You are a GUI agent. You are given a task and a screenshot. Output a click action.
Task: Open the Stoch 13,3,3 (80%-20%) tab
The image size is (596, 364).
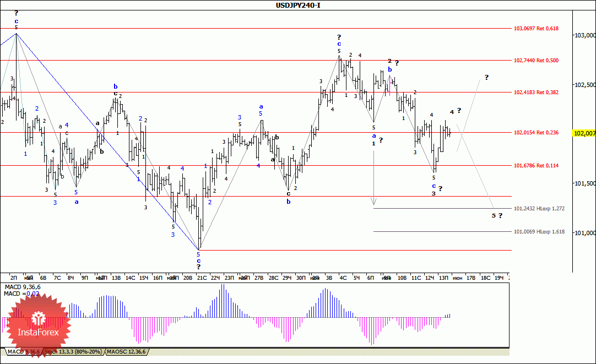point(73,352)
